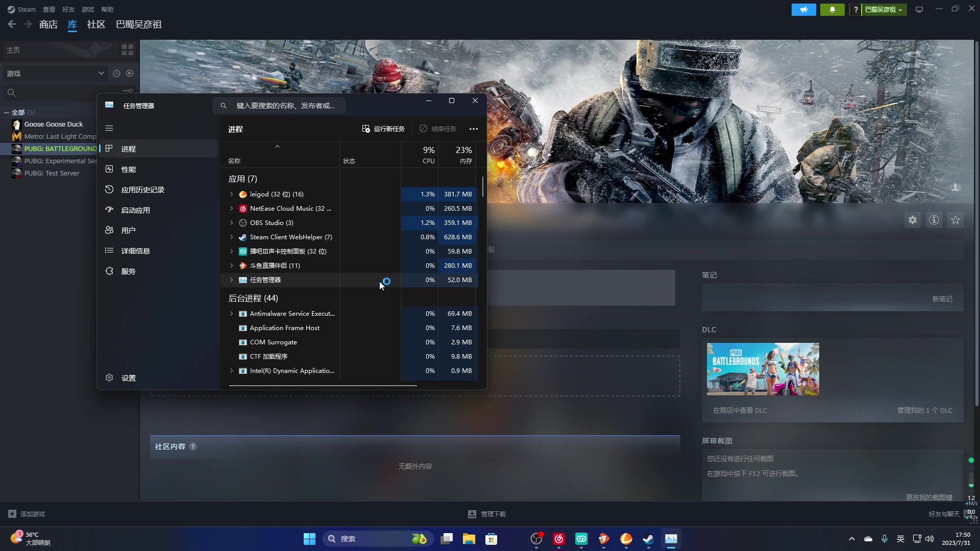Click End task button
Image resolution: width=980 pixels, height=551 pixels.
438,129
